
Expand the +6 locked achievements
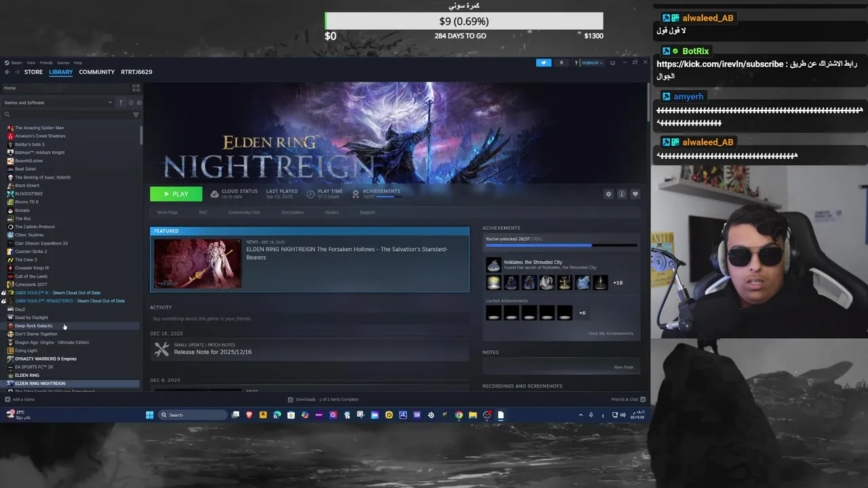[582, 312]
